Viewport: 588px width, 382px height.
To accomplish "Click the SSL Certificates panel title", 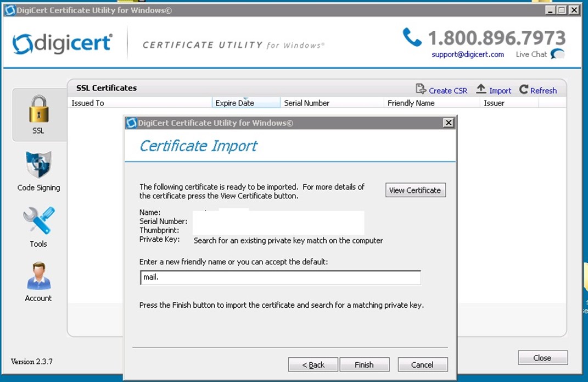I will [107, 88].
